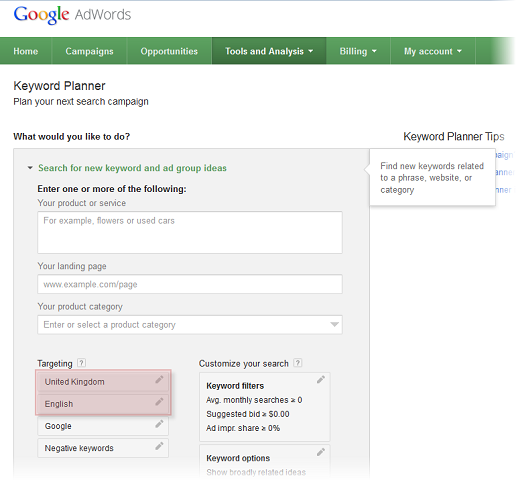Image resolution: width=516 pixels, height=480 pixels.
Task: Select the 'Negative keywords' targeting text
Action: click(79, 448)
